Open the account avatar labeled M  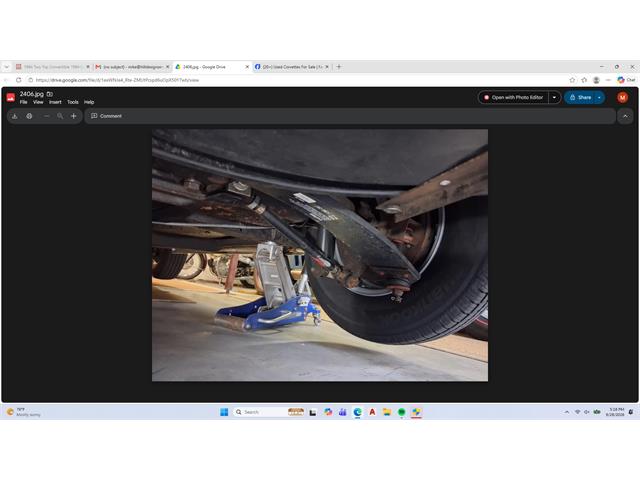click(622, 97)
